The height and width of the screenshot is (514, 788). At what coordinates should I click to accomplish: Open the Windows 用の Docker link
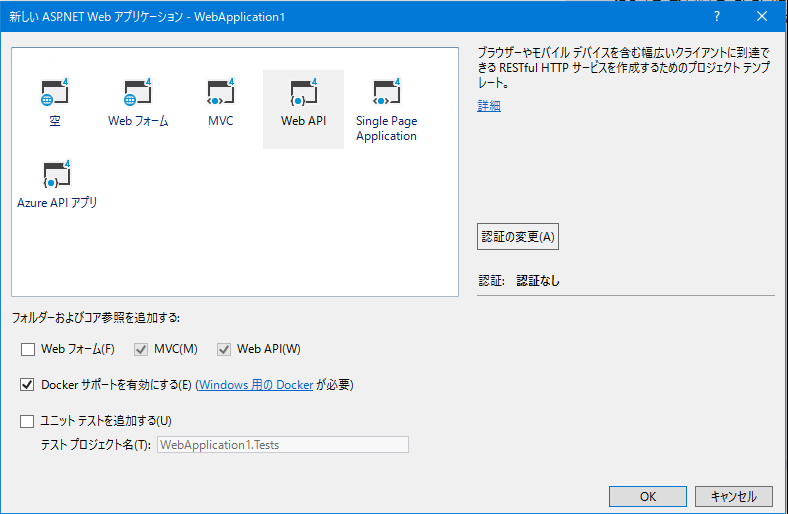click(256, 385)
